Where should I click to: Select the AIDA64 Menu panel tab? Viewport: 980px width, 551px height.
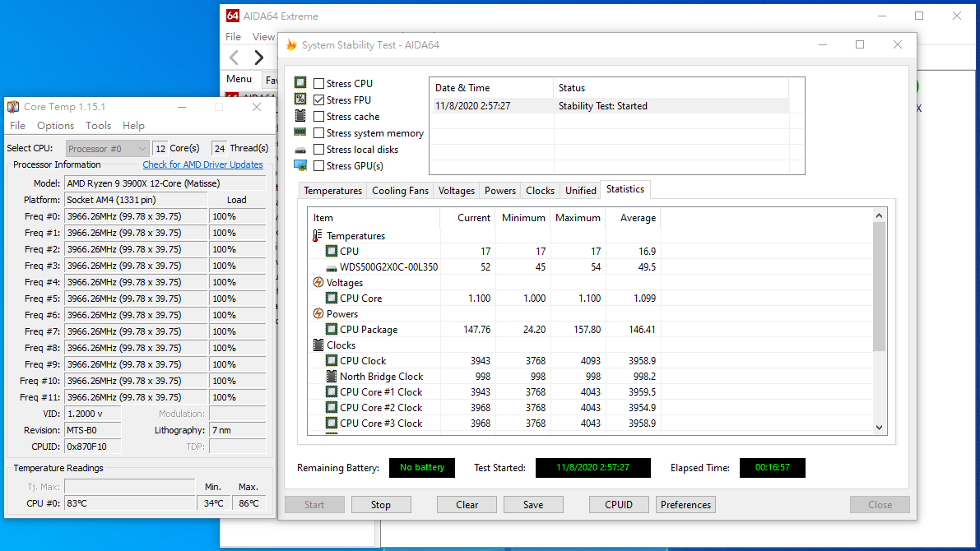[x=239, y=79]
